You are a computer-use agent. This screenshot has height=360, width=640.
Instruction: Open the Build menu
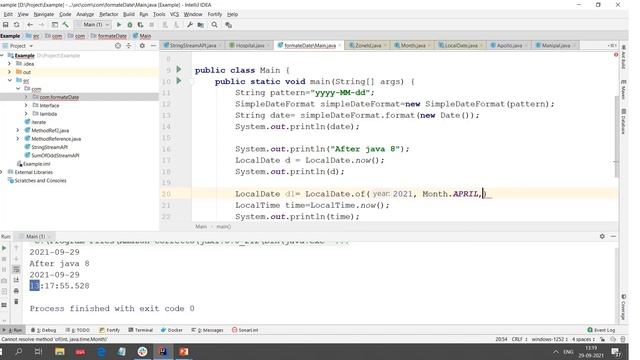point(129,14)
